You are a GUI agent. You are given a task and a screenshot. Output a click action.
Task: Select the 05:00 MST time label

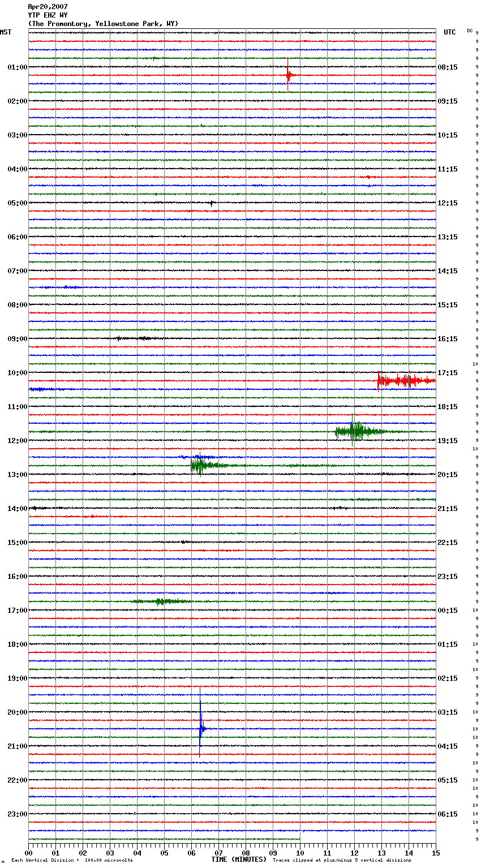(x=18, y=203)
